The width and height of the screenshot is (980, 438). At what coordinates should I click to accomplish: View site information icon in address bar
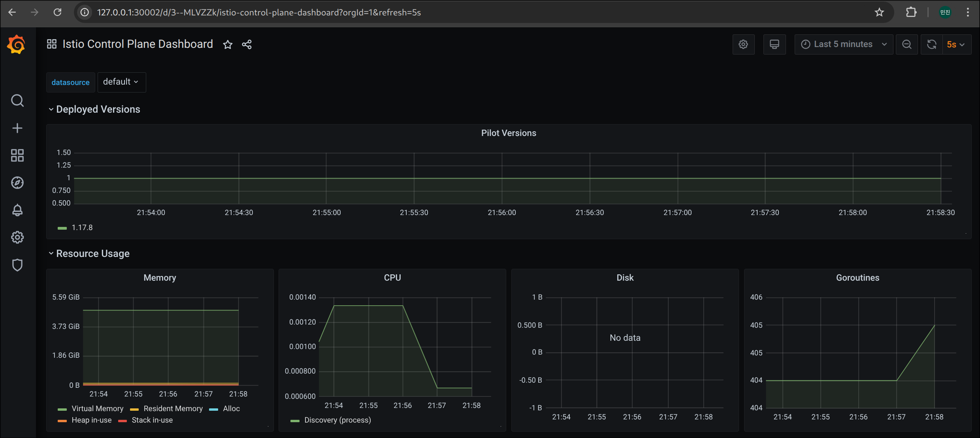85,12
